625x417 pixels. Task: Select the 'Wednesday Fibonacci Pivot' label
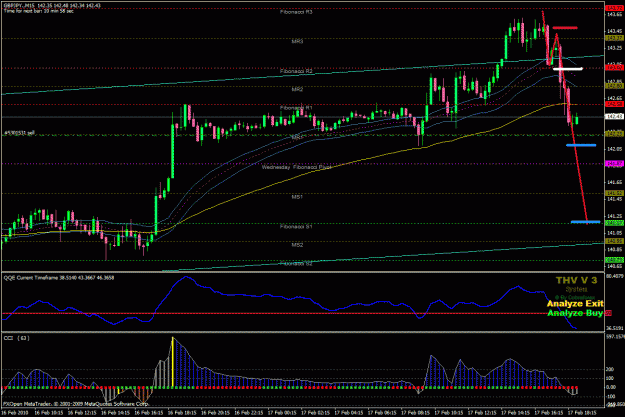297,167
